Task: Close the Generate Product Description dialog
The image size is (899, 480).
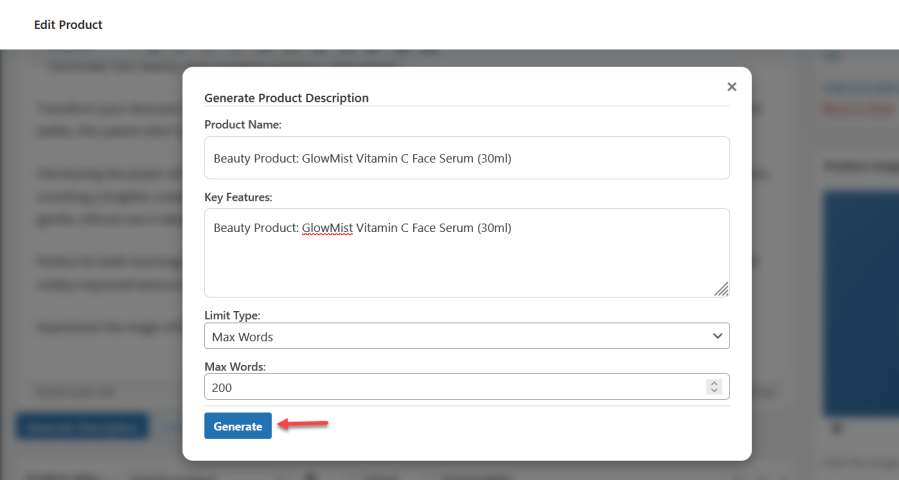Action: (732, 87)
